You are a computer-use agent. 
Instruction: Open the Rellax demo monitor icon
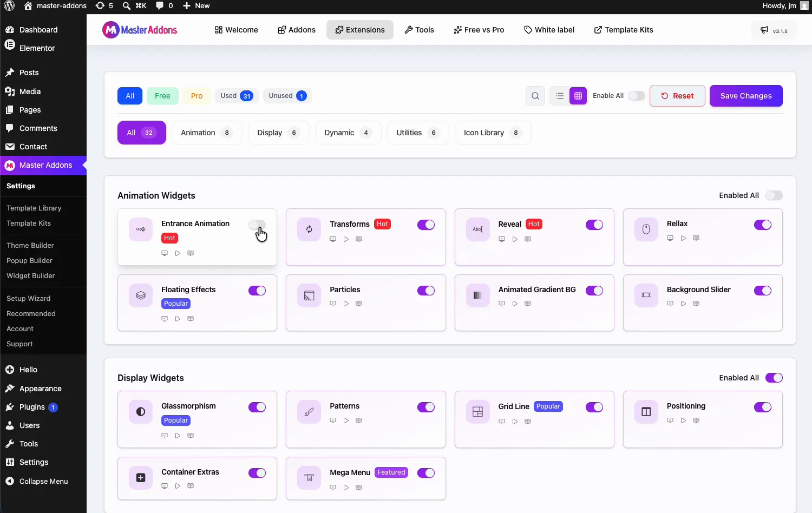670,238
